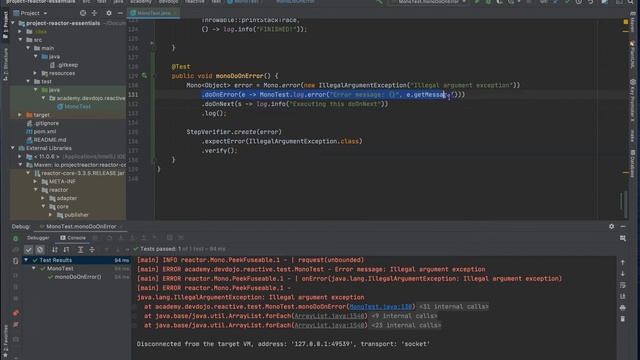Collapse the project-reactor-essentials root node
The image size is (640, 360).
13,23
